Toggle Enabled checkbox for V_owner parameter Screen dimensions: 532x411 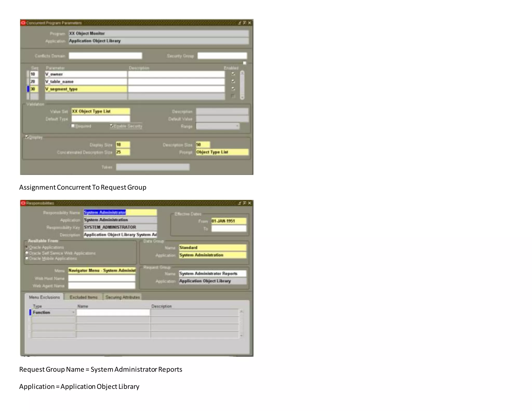(233, 74)
